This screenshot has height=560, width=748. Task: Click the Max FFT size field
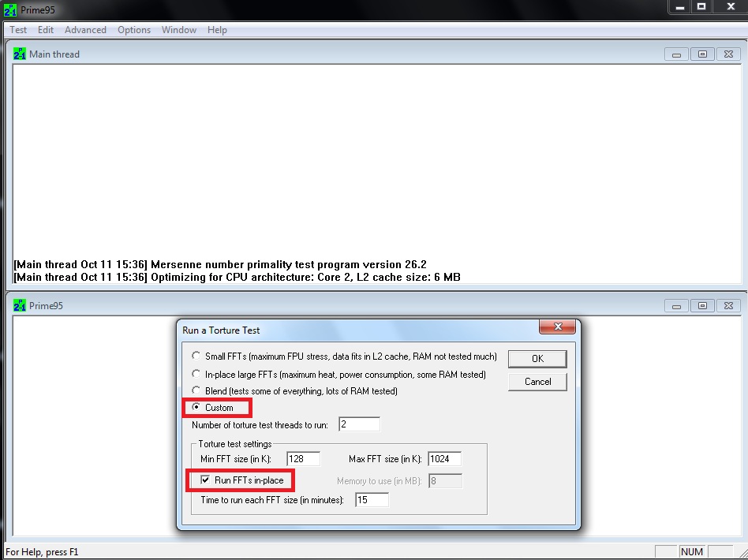(x=444, y=459)
